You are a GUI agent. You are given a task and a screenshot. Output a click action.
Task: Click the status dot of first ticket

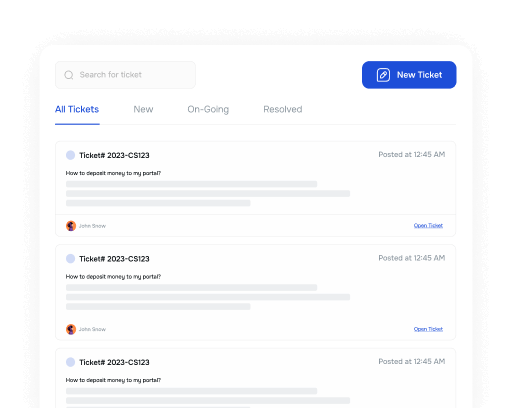click(x=70, y=155)
